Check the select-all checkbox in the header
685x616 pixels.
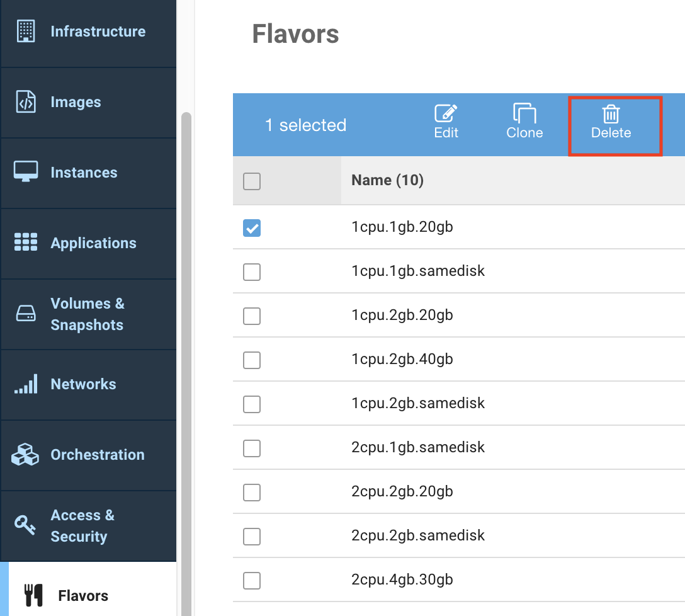[x=252, y=181]
